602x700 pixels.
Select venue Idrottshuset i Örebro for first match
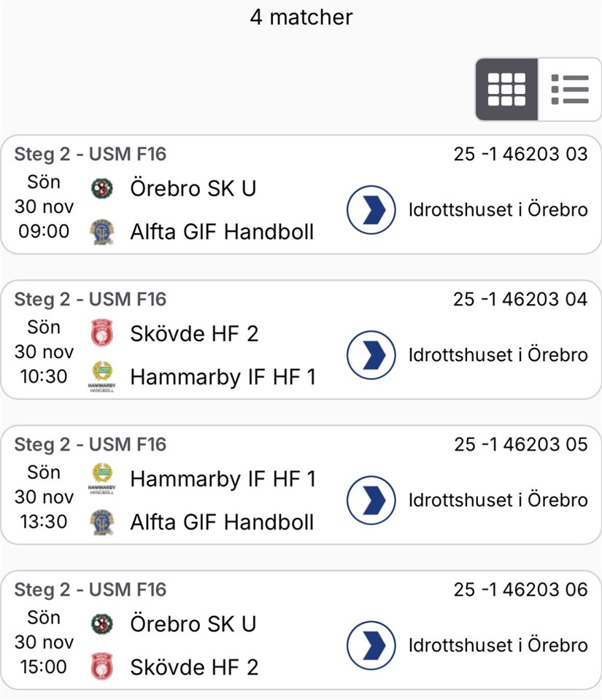pos(498,210)
